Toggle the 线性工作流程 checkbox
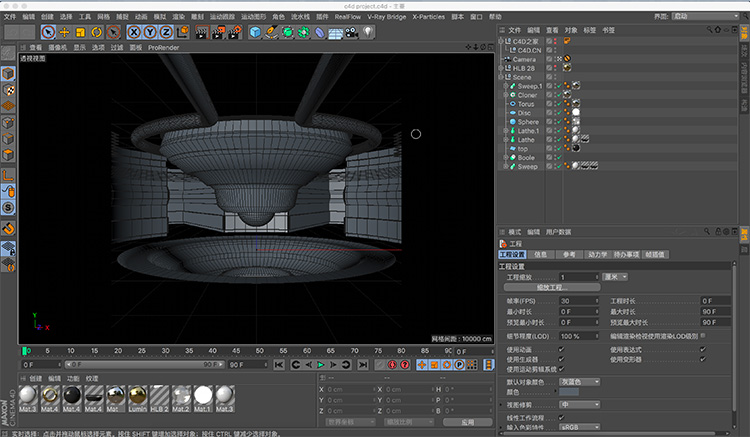750x437 pixels. coord(561,417)
